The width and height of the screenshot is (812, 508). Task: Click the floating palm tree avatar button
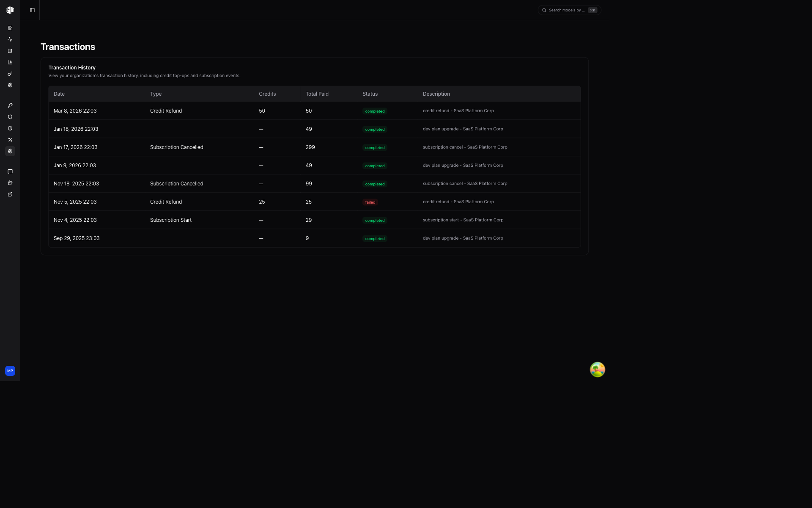tap(597, 370)
